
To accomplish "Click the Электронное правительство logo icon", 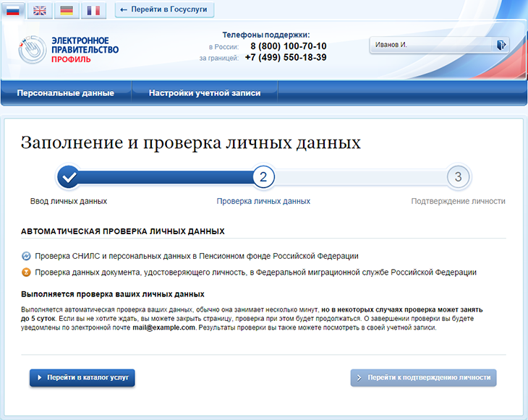I will tap(32, 50).
